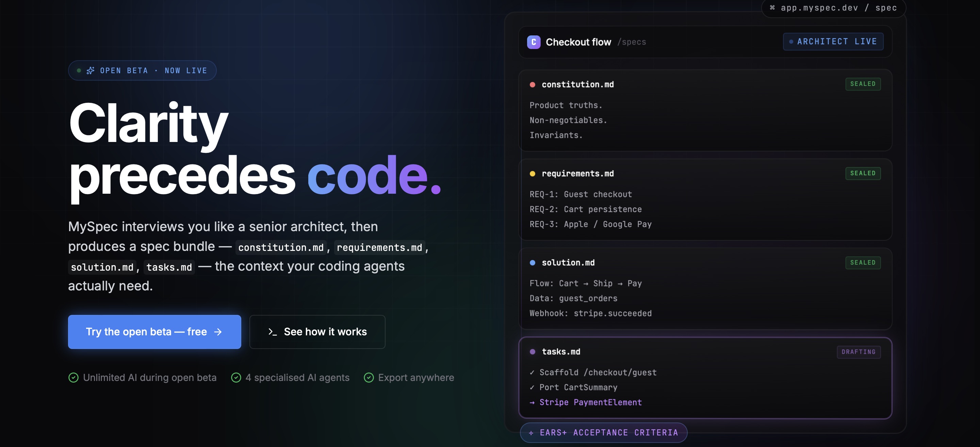Screen dimensions: 980x447
Task: Click the check circle by 4 specialised AI agents
Action: point(236,377)
